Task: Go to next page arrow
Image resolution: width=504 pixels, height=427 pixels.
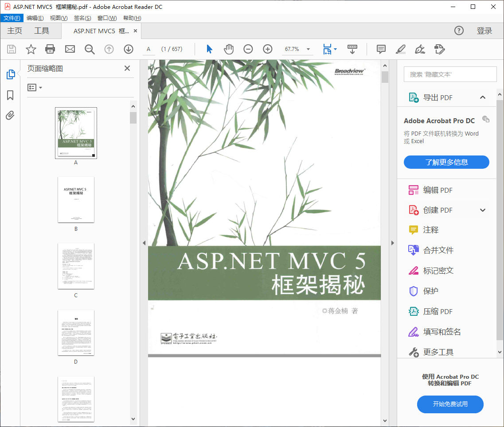Action: pos(129,49)
